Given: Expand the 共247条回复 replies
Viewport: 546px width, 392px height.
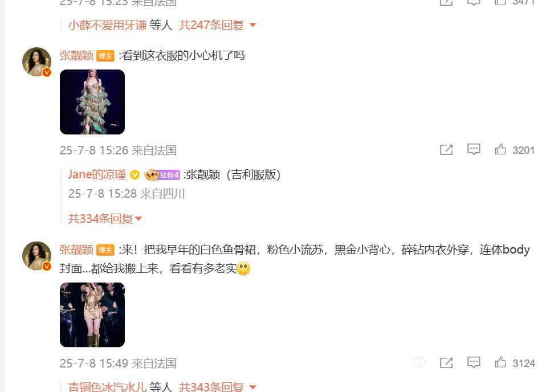Looking at the screenshot, I should coord(218,25).
